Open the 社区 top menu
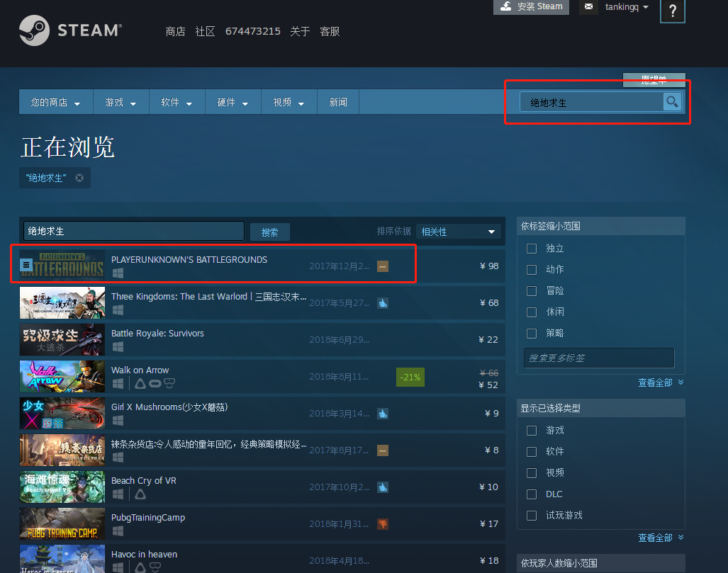 click(205, 32)
